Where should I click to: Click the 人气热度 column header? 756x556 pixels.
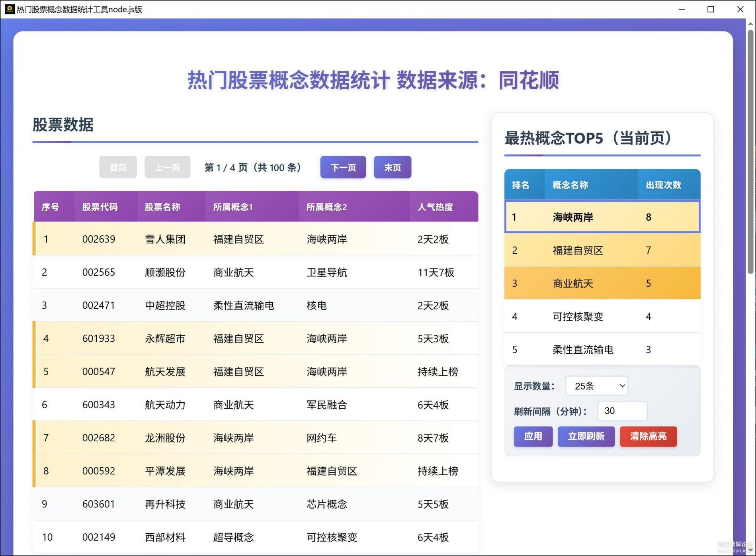435,207
